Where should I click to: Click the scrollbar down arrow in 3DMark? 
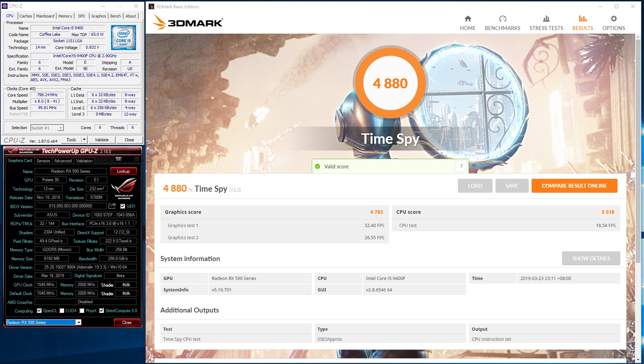[x=638, y=359]
